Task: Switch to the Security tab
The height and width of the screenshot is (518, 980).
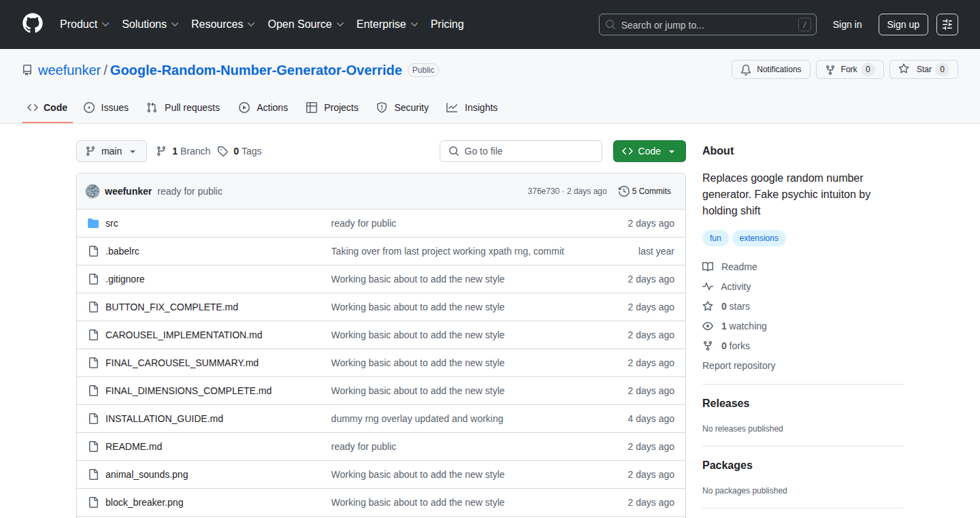Action: pyautogui.click(x=402, y=108)
